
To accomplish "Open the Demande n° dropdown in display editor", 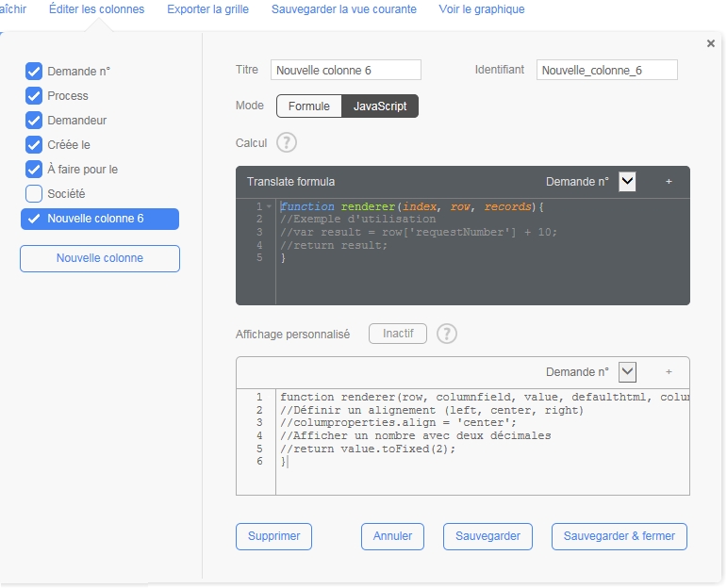I will 628,372.
